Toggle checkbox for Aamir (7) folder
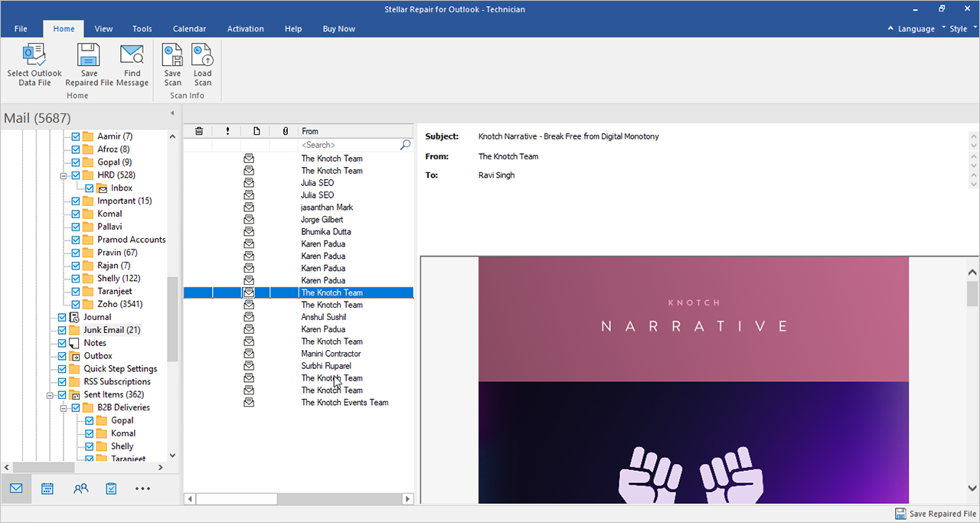This screenshot has height=523, width=980. (x=76, y=136)
